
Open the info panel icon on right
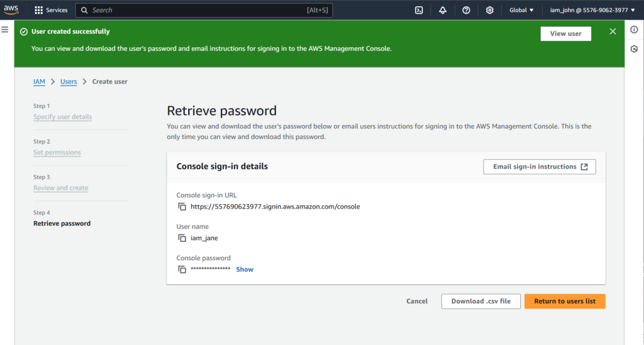(x=634, y=30)
